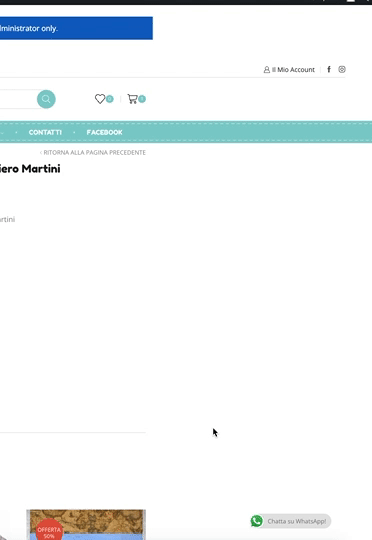This screenshot has width=372, height=540.
Task: Focus the search input field
Action: click(x=19, y=99)
